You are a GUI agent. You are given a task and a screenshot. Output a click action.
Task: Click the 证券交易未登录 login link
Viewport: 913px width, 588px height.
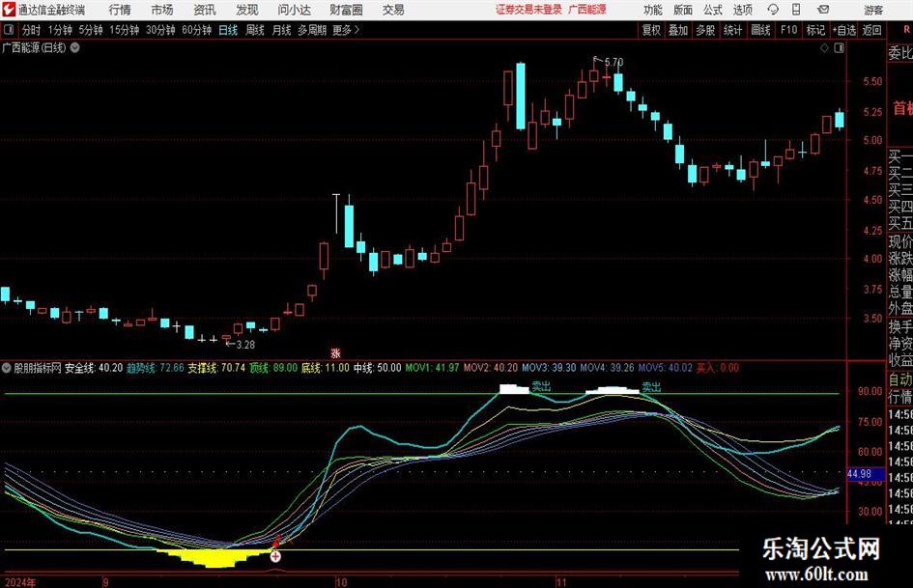(528, 10)
